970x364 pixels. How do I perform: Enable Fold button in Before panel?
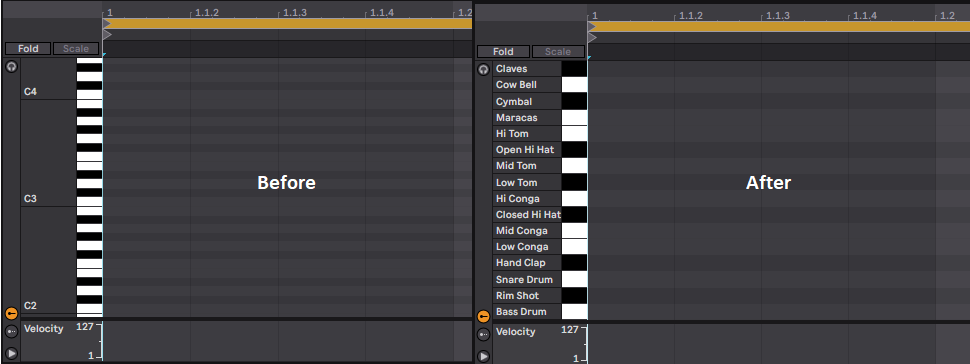pos(28,48)
